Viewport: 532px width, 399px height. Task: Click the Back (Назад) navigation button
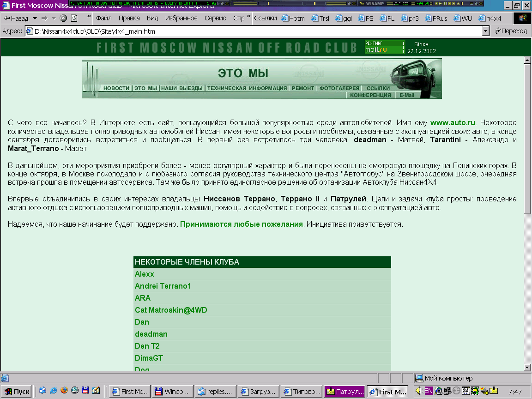pyautogui.click(x=16, y=18)
